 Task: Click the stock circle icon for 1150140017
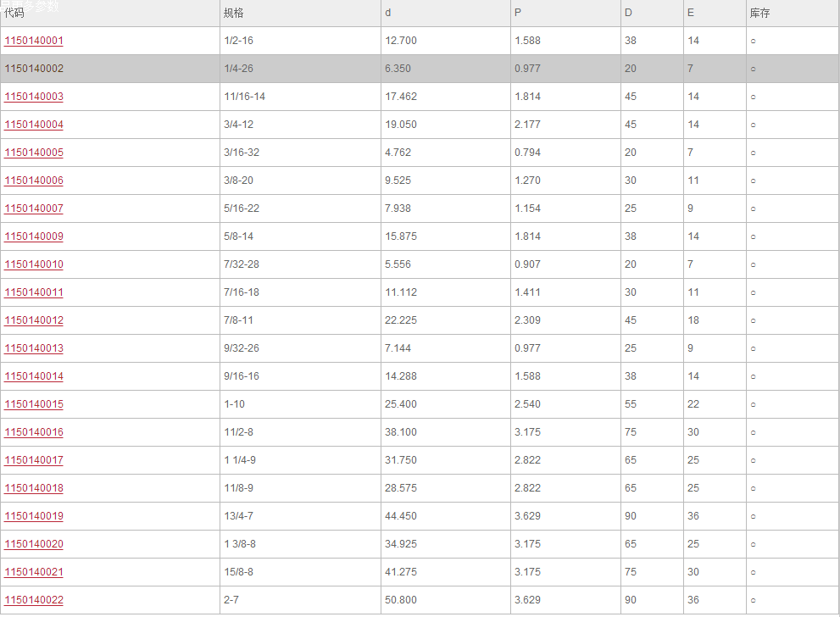pyautogui.click(x=754, y=460)
